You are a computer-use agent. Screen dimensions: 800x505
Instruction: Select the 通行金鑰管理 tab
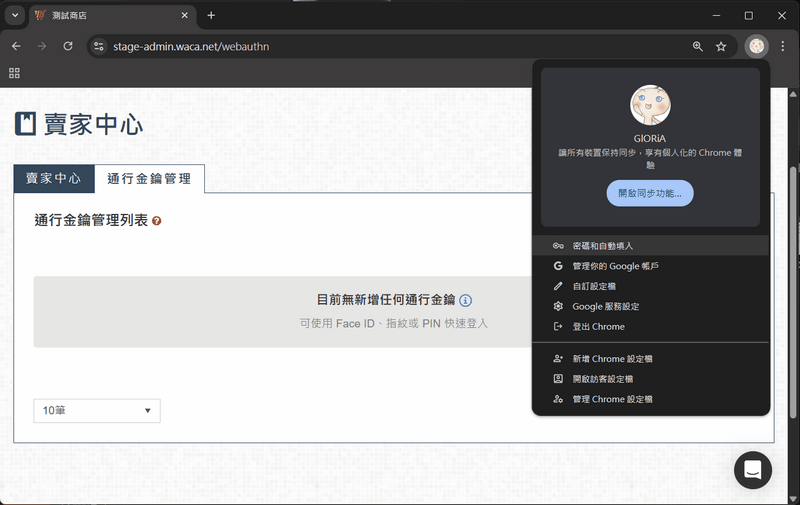click(149, 179)
